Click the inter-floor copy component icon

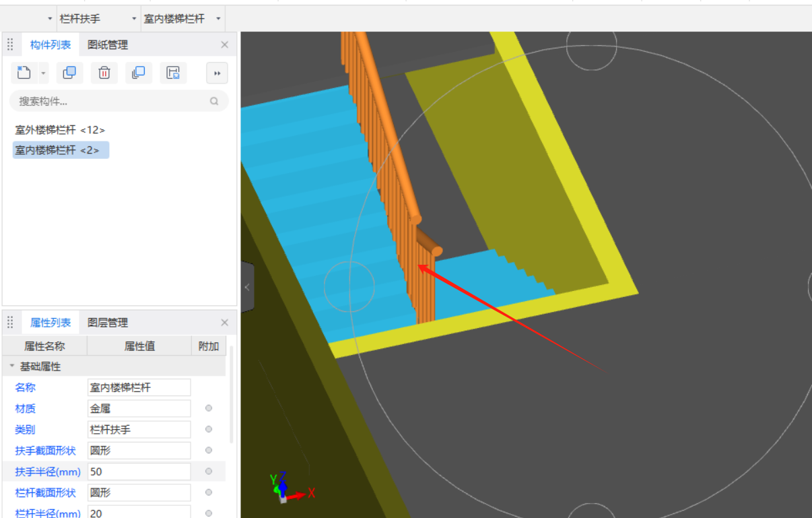(x=139, y=73)
